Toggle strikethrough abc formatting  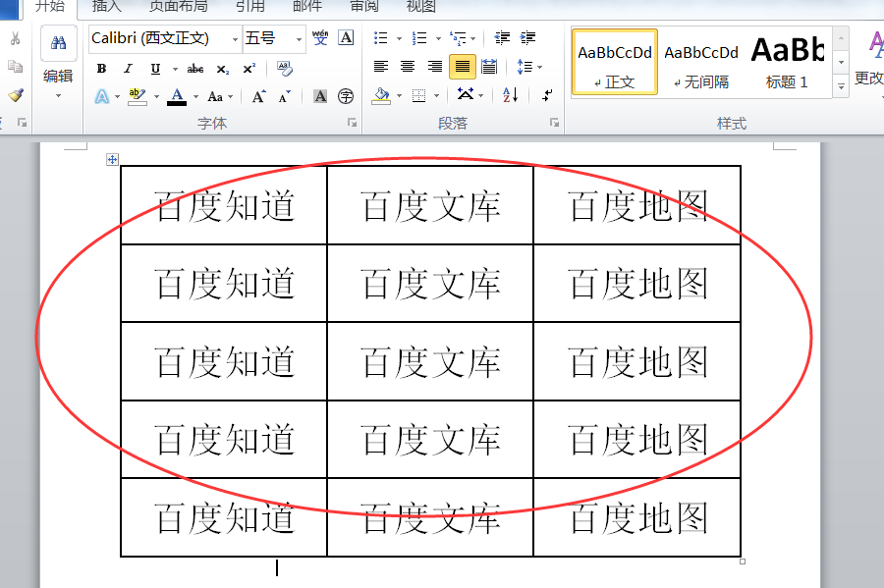pyautogui.click(x=195, y=68)
